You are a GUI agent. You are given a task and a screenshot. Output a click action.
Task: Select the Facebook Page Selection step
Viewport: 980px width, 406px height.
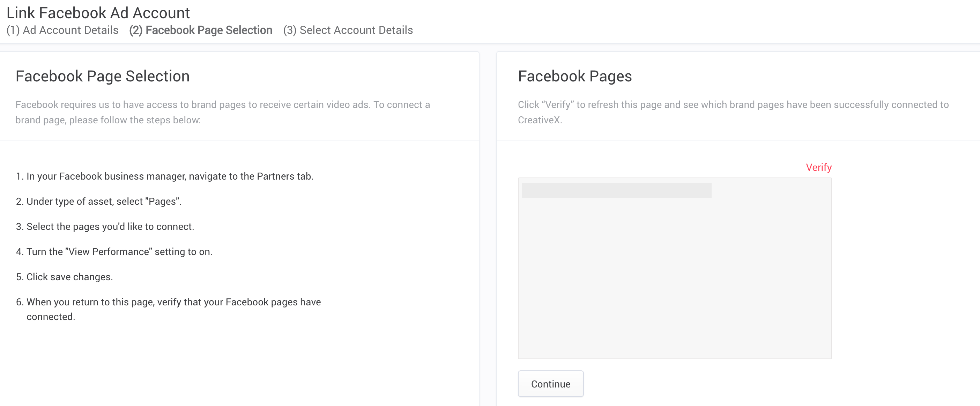[x=201, y=30]
